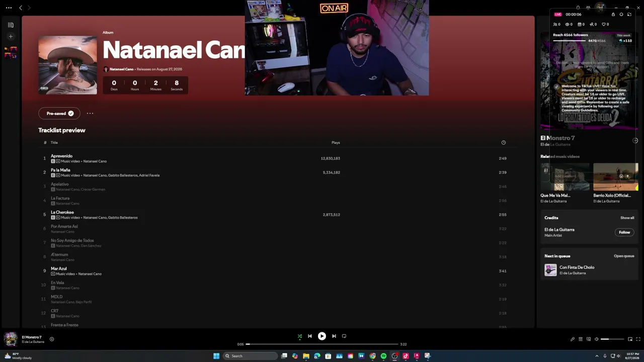This screenshot has width=644, height=362.
Task: Open Spotify from the taskbar
Action: coord(383,356)
